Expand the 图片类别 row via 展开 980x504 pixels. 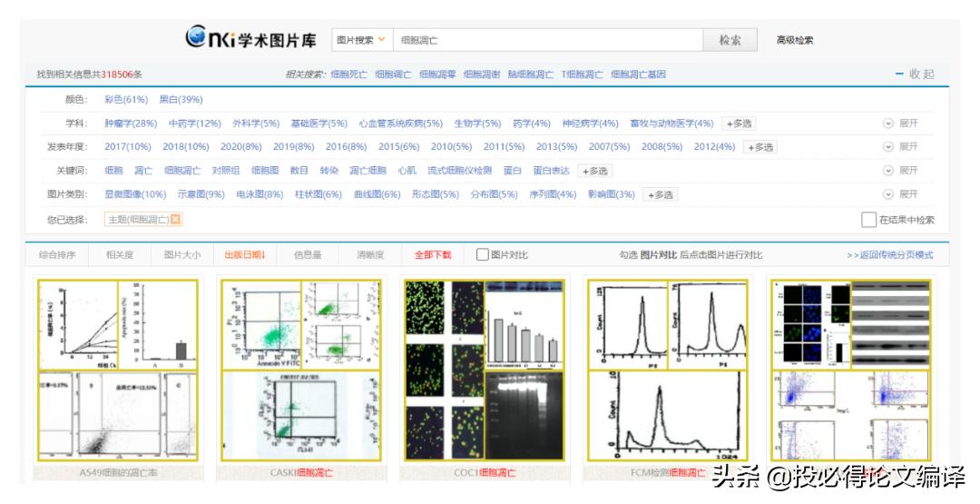click(x=908, y=194)
